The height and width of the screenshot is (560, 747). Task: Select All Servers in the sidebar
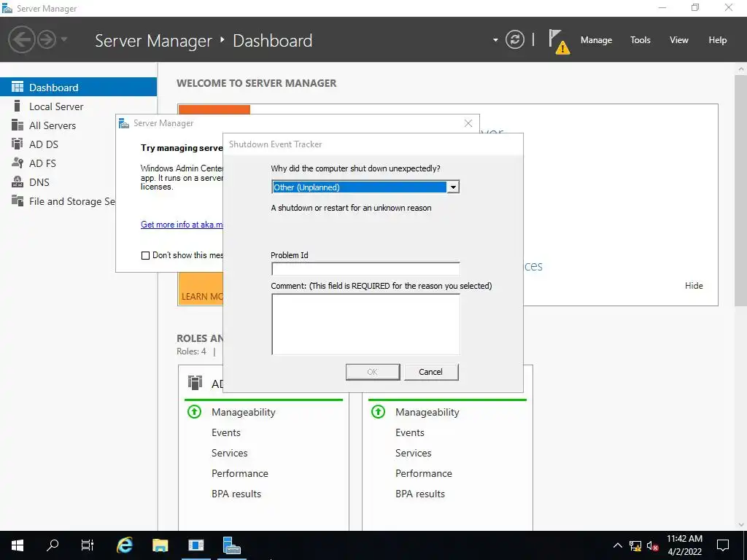tap(58, 125)
